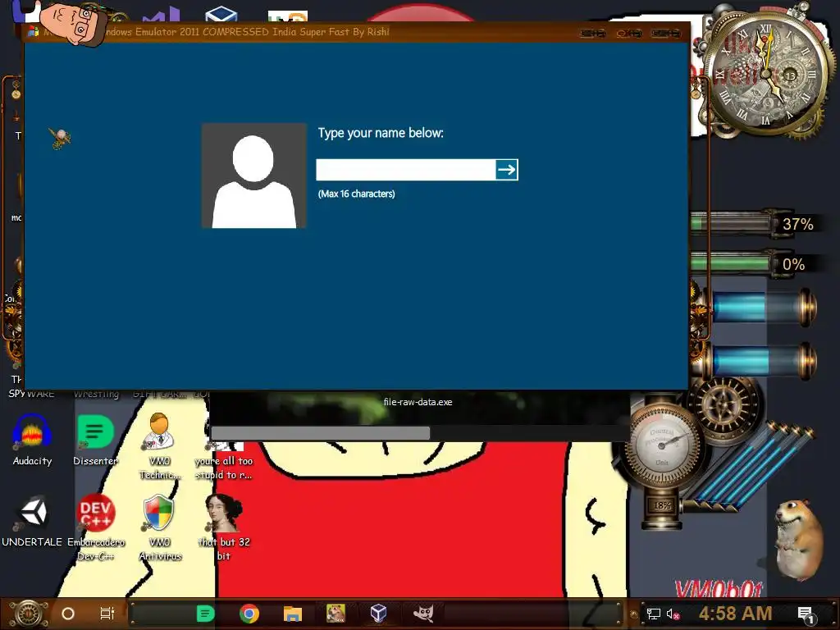Click the muted volume tray icon
Screen dimensions: 840x630
click(673, 614)
